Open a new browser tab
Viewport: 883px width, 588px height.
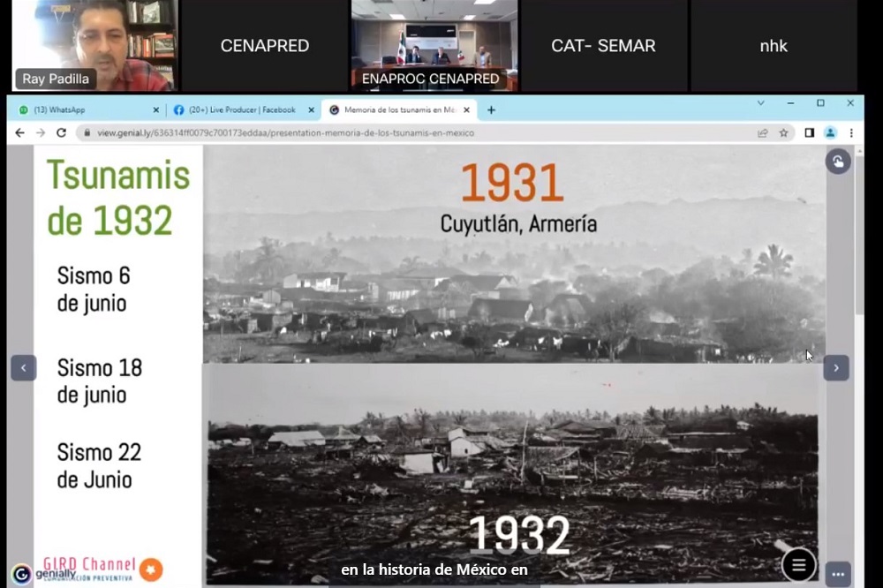pyautogui.click(x=492, y=110)
